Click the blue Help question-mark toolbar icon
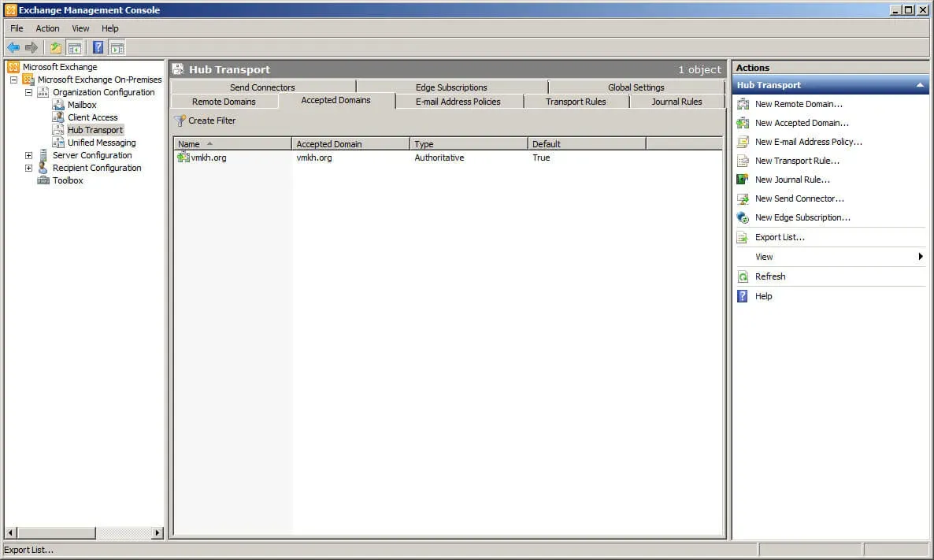The width and height of the screenshot is (934, 560). tap(98, 48)
